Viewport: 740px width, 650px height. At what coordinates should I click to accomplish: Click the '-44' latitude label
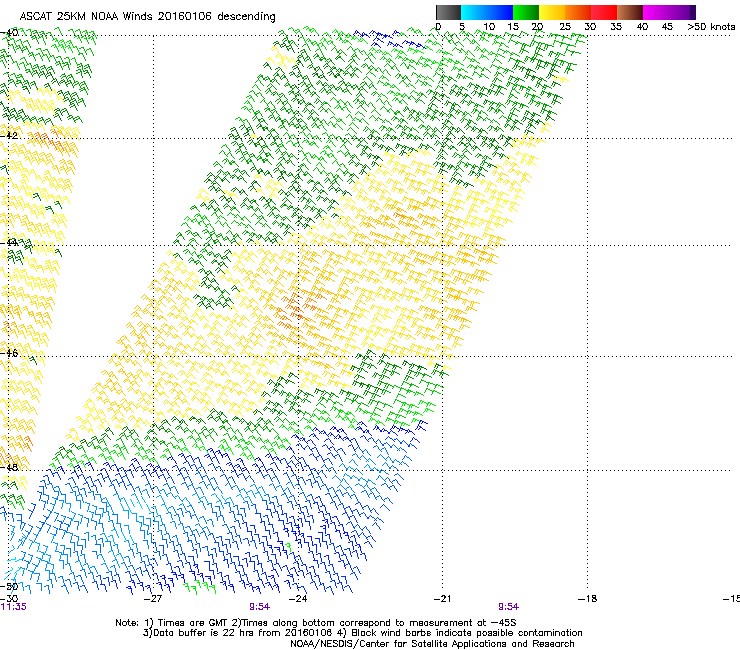coord(9,242)
